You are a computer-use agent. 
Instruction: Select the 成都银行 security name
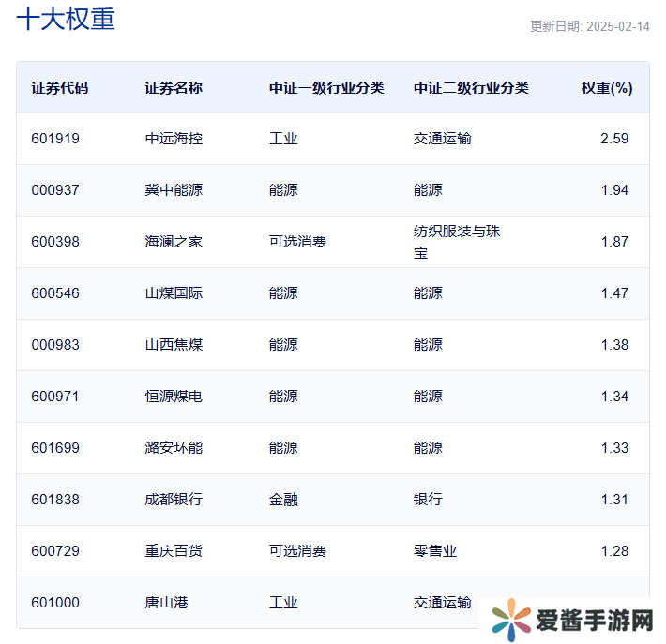[174, 500]
